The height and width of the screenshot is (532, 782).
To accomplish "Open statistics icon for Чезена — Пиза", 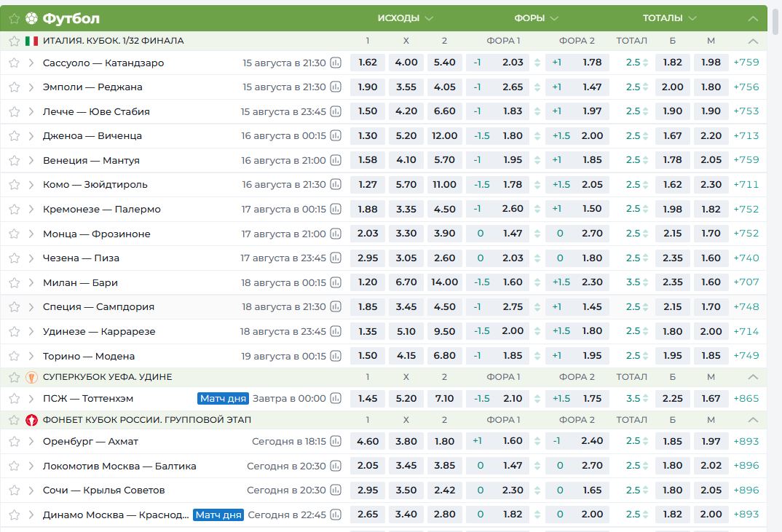I will pyautogui.click(x=336, y=258).
